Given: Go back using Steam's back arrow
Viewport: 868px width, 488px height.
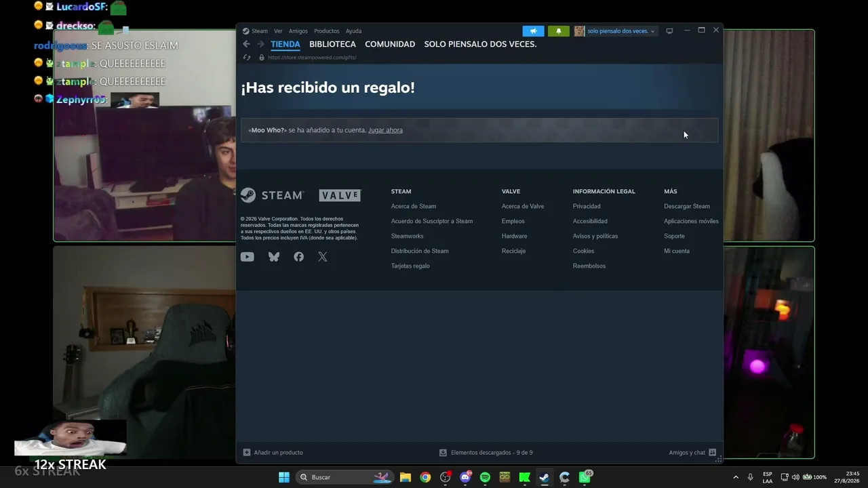Looking at the screenshot, I should [246, 44].
